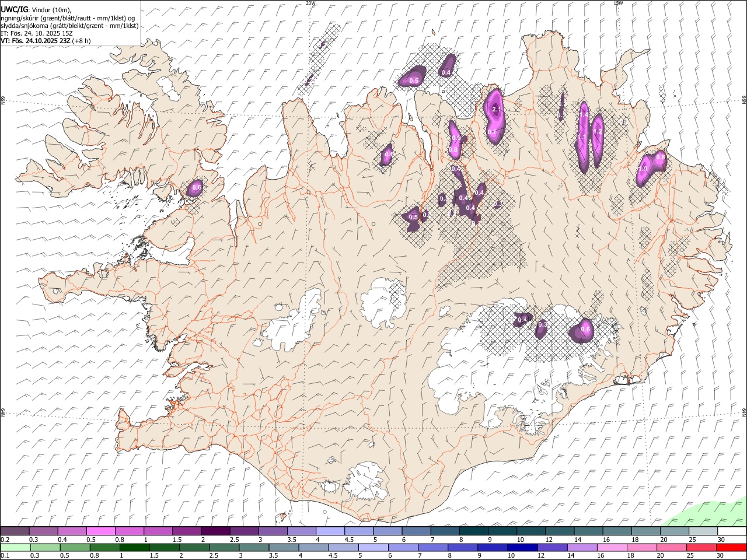Pick the bright magenta 0.5 swatch in the snow legend
747x560 pixels.
100,531
